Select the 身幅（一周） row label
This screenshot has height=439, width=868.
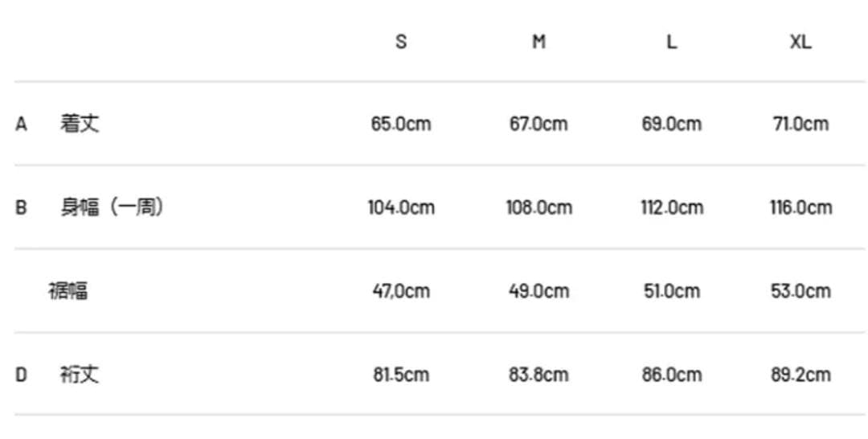point(113,207)
